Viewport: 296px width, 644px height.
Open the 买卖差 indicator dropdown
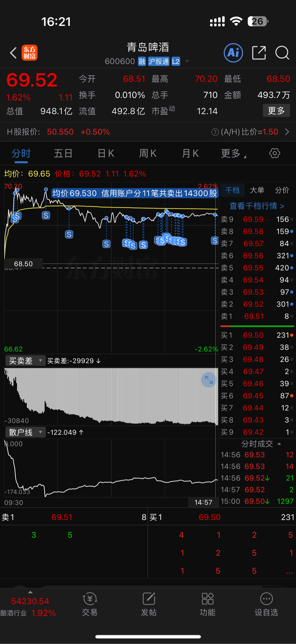[x=25, y=361]
